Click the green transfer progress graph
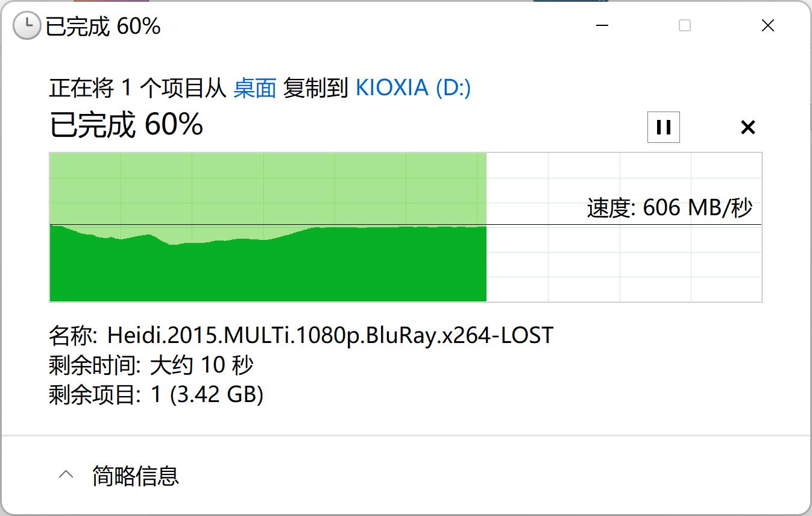Screen dimensions: 812x516 pyautogui.click(x=265, y=265)
